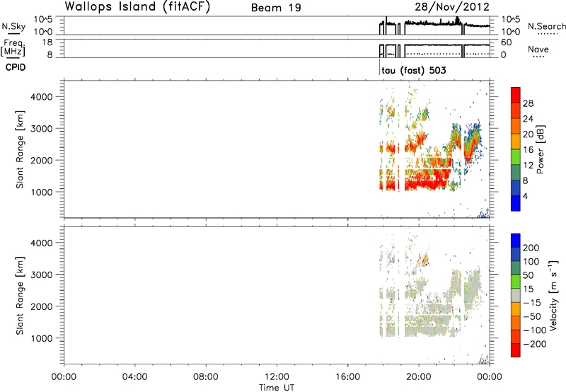The height and width of the screenshot is (392, 566).
Task: Pick the blue bottom segment of power colorbar
Action: (516, 203)
